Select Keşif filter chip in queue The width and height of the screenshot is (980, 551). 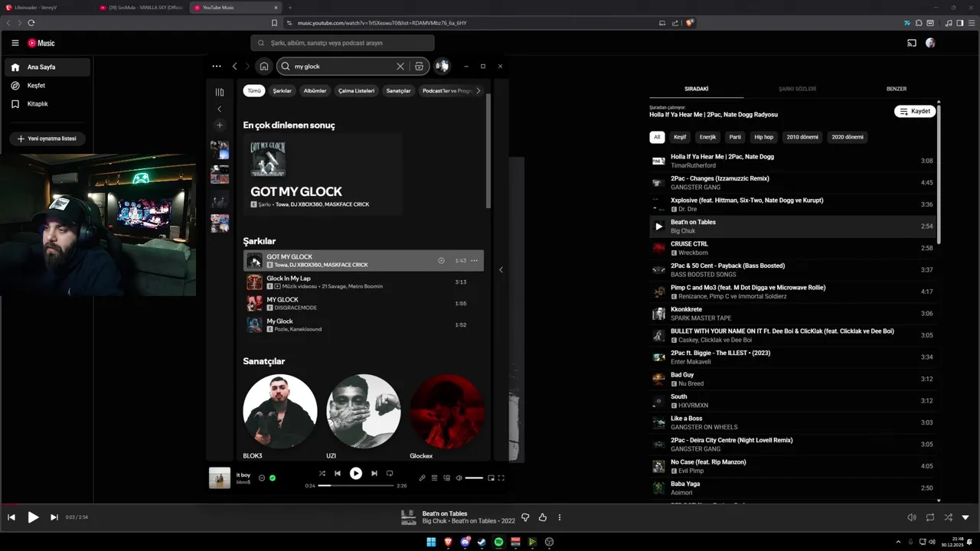coord(680,138)
